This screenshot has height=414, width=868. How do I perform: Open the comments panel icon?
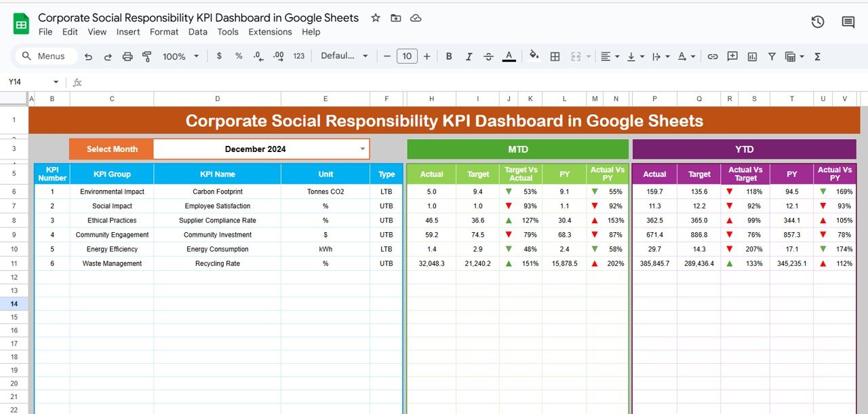point(848,22)
